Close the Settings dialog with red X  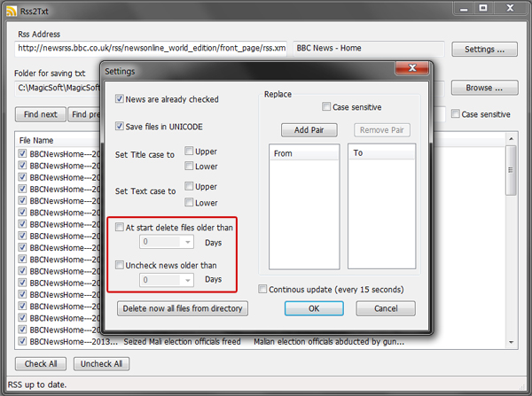point(412,68)
